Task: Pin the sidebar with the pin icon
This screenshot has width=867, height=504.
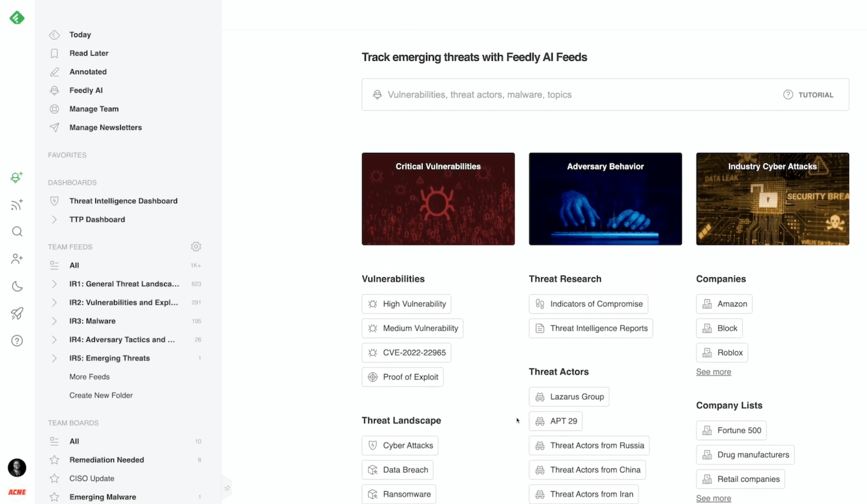Action: pos(227,489)
